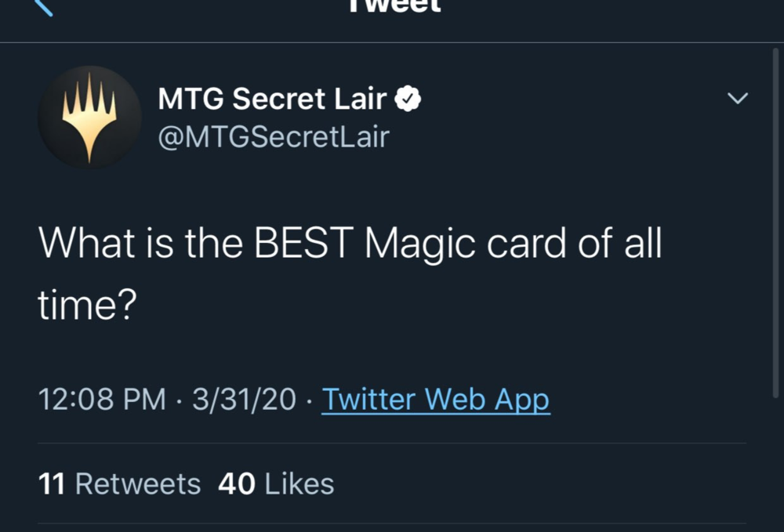784x532 pixels.
Task: Click the word BEST in the tweet
Action: click(305, 245)
